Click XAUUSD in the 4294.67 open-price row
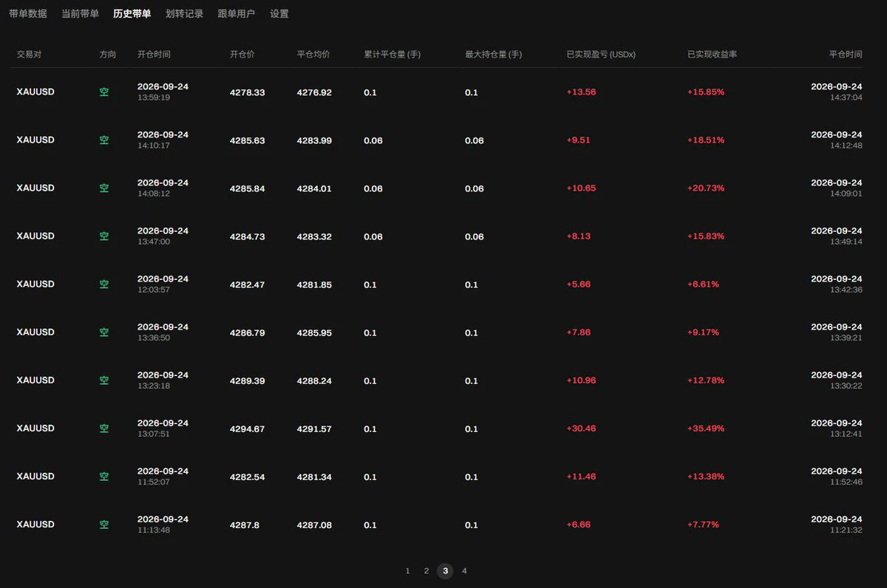 tap(35, 428)
